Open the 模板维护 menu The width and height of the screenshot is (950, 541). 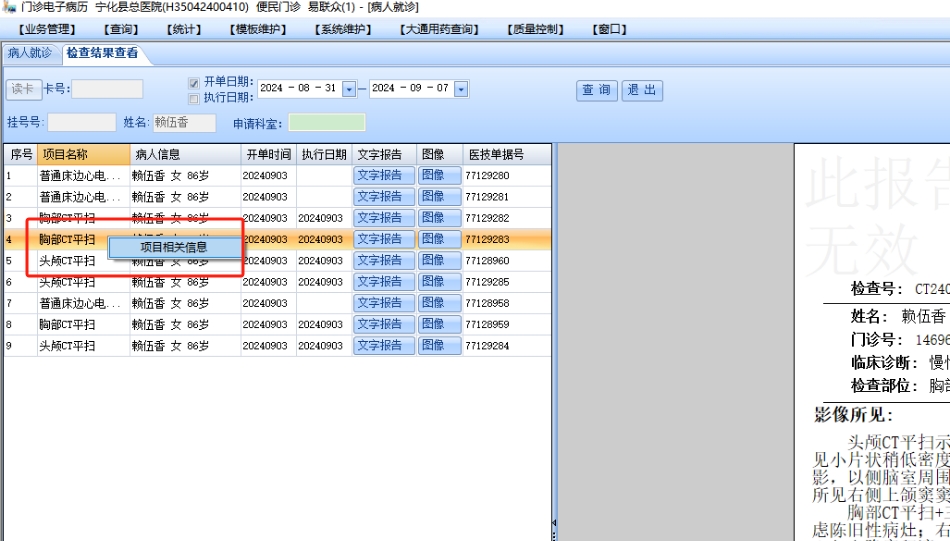click(258, 29)
